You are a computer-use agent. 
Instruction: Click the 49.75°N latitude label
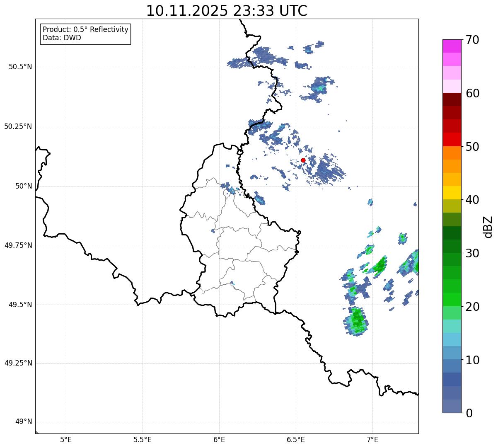pyautogui.click(x=18, y=245)
